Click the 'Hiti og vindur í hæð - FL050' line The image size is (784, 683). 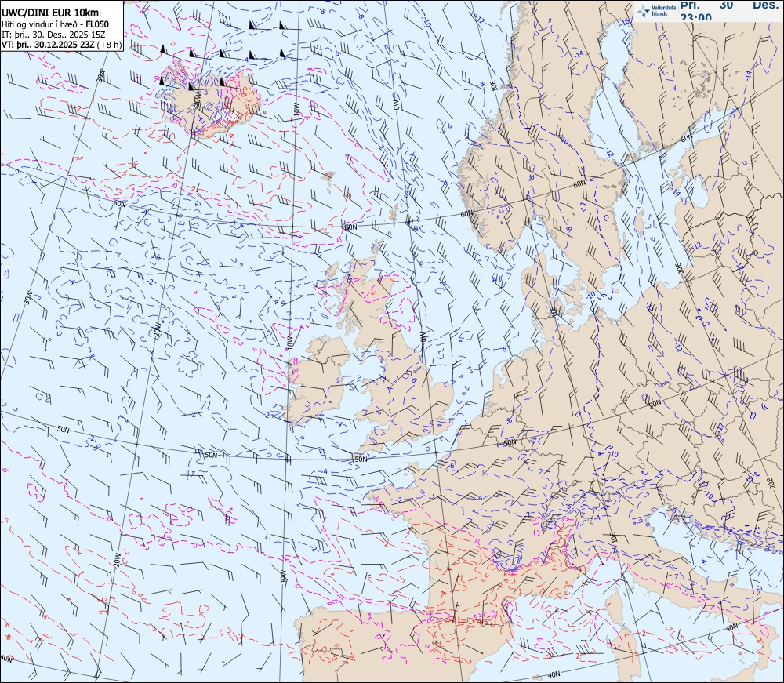click(56, 24)
